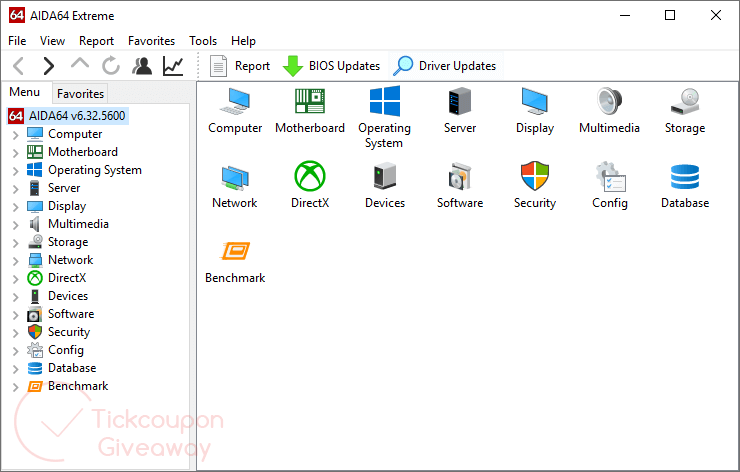This screenshot has height=472, width=740.
Task: Switch to the Favorites tab in sidebar
Action: point(80,94)
